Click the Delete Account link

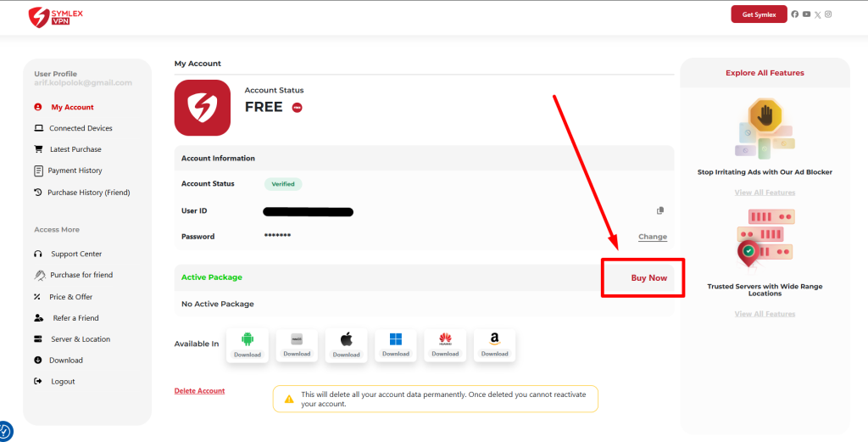pyautogui.click(x=199, y=391)
